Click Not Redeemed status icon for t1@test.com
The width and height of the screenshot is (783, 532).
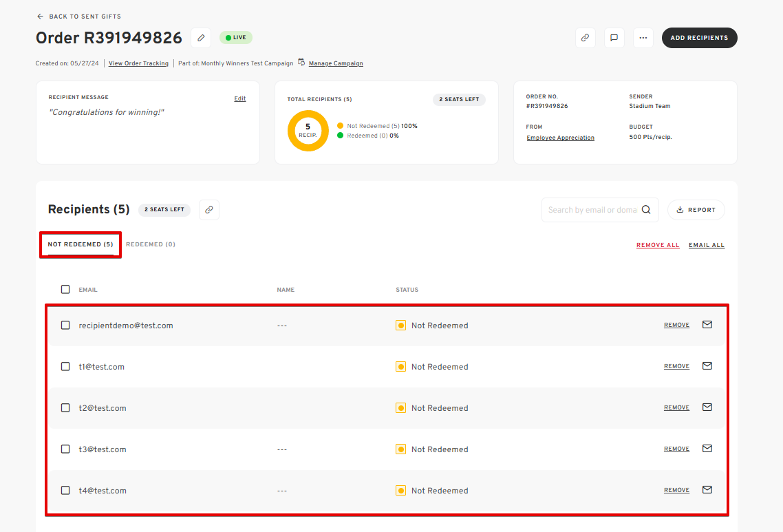pyautogui.click(x=400, y=367)
